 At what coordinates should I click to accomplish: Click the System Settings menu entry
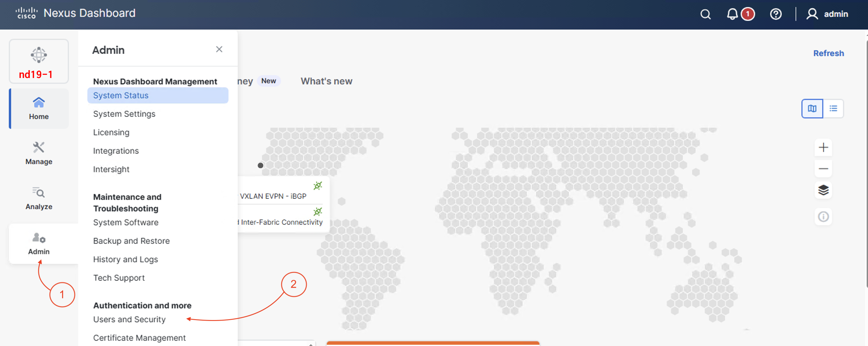coord(124,114)
